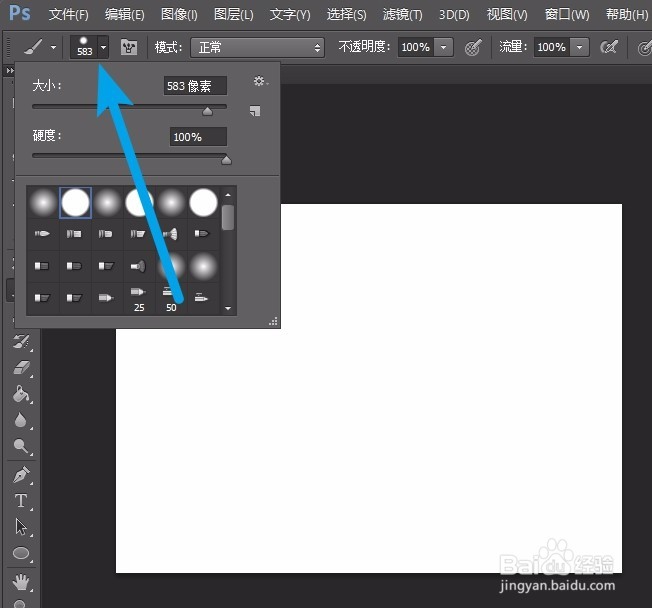Select the Dodge tool
The image size is (652, 608).
click(x=21, y=446)
